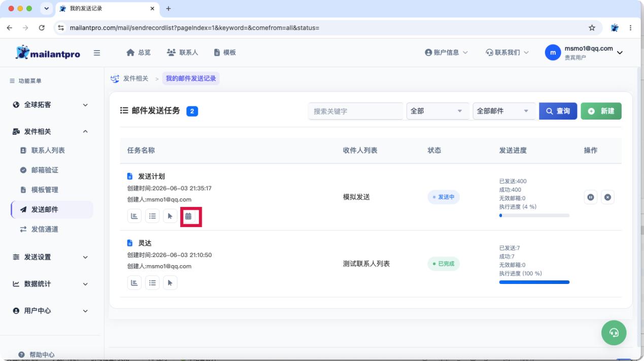Click the cursor icon under 发送计划
This screenshot has width=644, height=361.
click(x=170, y=216)
